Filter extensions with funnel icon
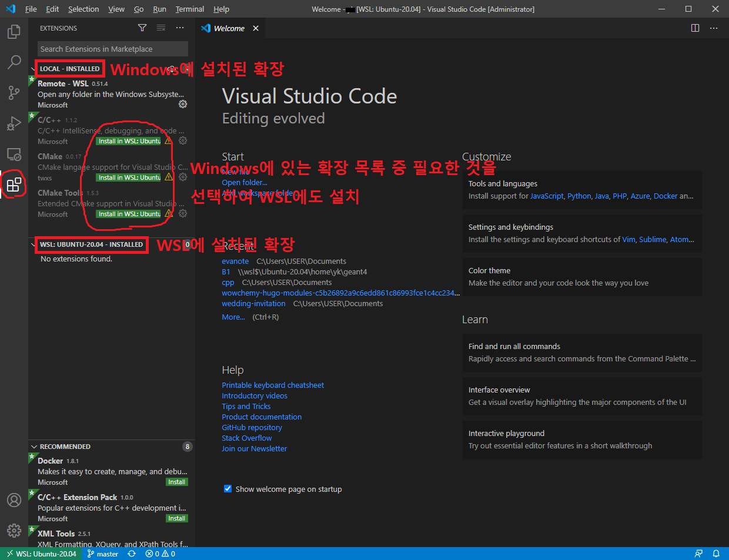The image size is (729, 560). click(x=142, y=28)
